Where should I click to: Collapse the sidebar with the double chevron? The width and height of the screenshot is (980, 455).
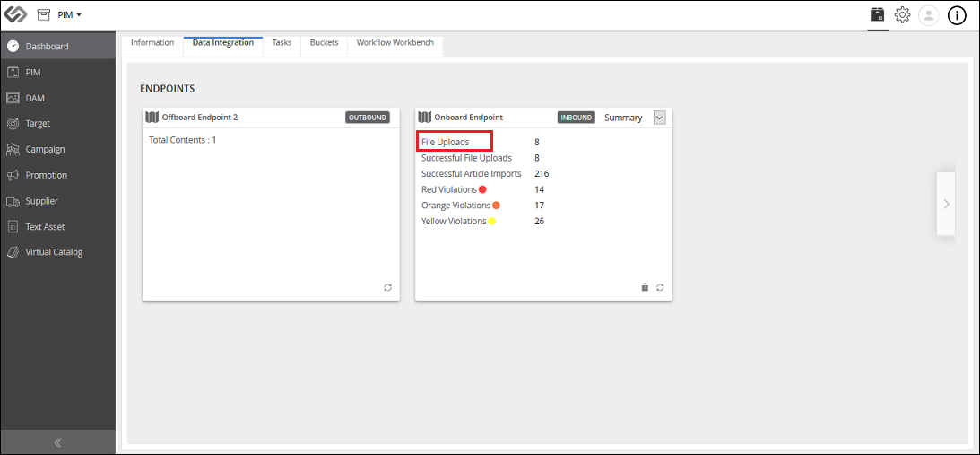point(57,442)
